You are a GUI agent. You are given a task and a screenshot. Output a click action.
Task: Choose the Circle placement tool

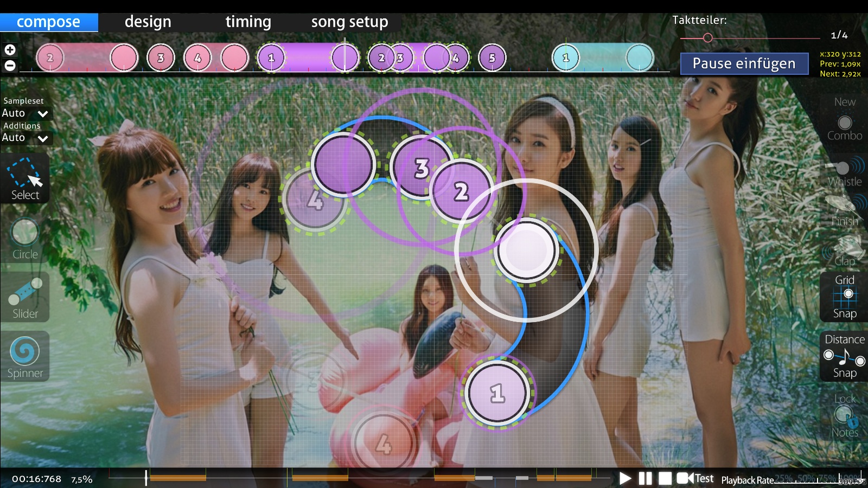[25, 239]
